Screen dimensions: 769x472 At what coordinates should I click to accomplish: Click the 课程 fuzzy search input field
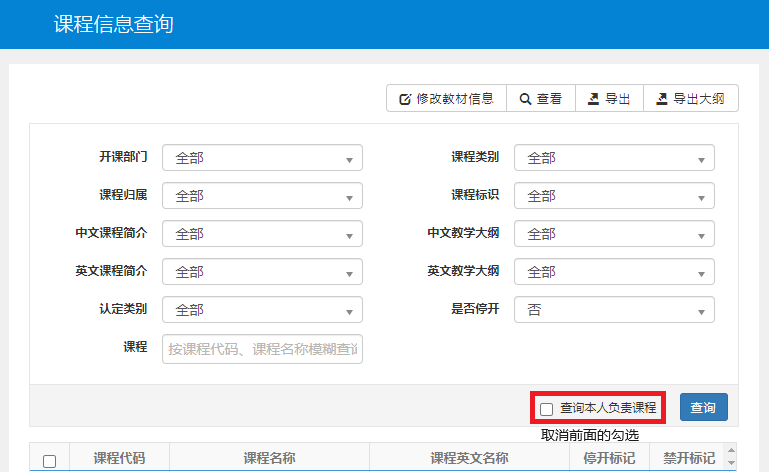tap(262, 349)
